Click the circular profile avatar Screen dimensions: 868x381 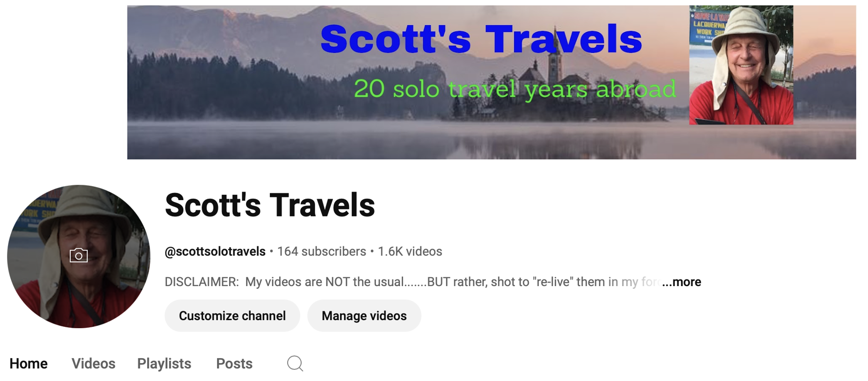(79, 256)
